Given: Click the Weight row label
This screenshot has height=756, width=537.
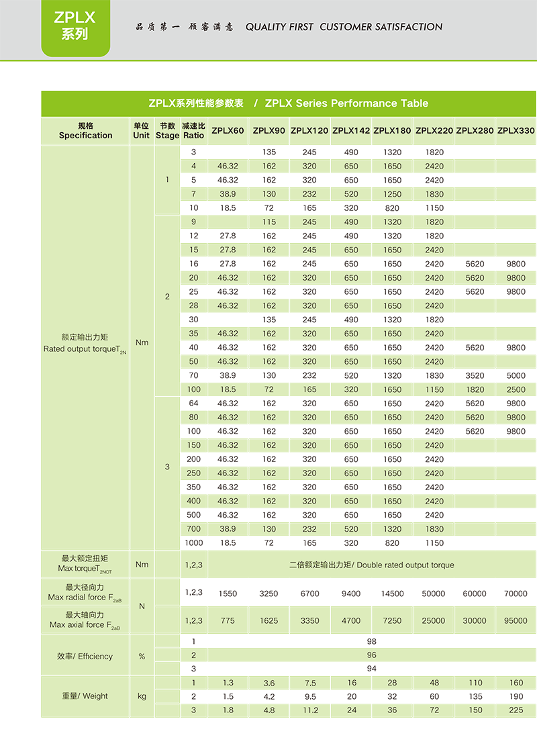Looking at the screenshot, I should point(85,696).
